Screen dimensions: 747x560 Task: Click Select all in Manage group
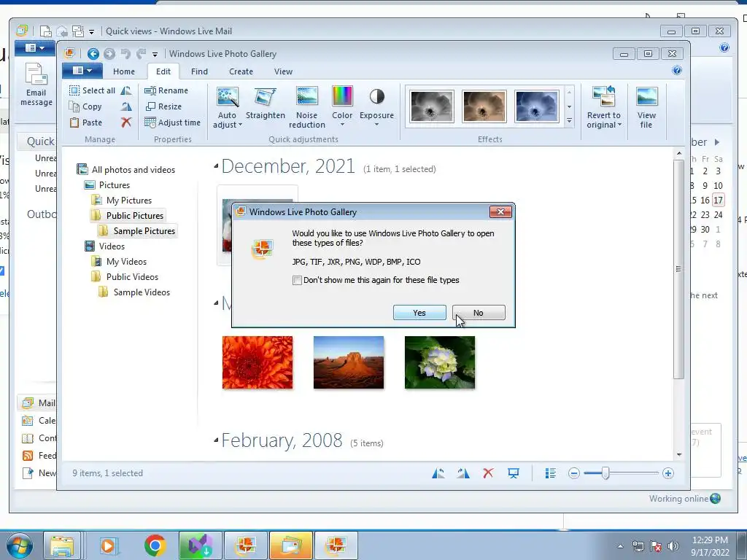pos(92,90)
